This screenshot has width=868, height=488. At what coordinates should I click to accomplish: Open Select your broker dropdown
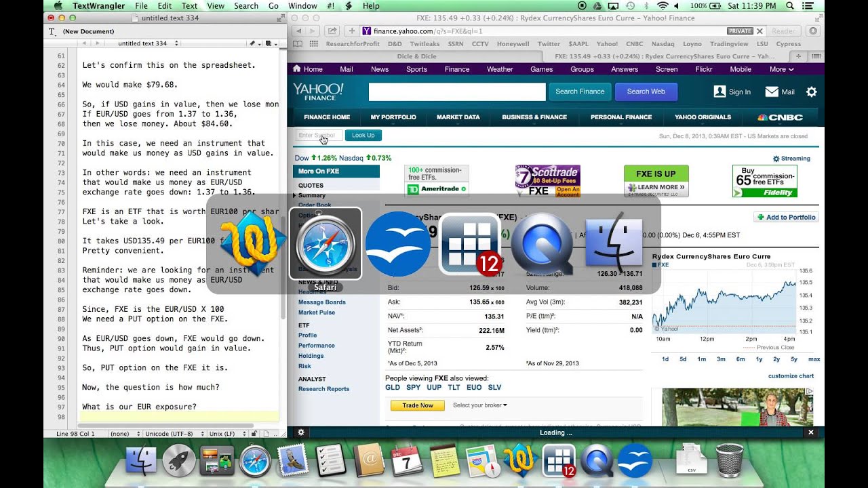coord(479,405)
